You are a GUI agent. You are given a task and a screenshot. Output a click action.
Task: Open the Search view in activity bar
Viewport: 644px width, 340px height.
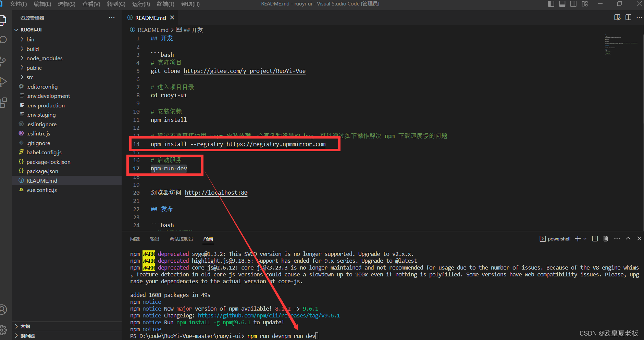[x=3, y=39]
